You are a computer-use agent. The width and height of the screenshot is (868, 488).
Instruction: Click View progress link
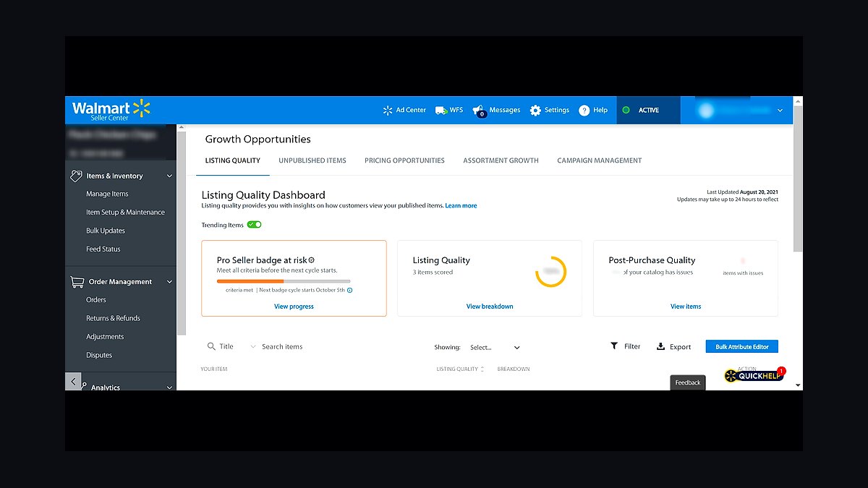[x=294, y=307]
